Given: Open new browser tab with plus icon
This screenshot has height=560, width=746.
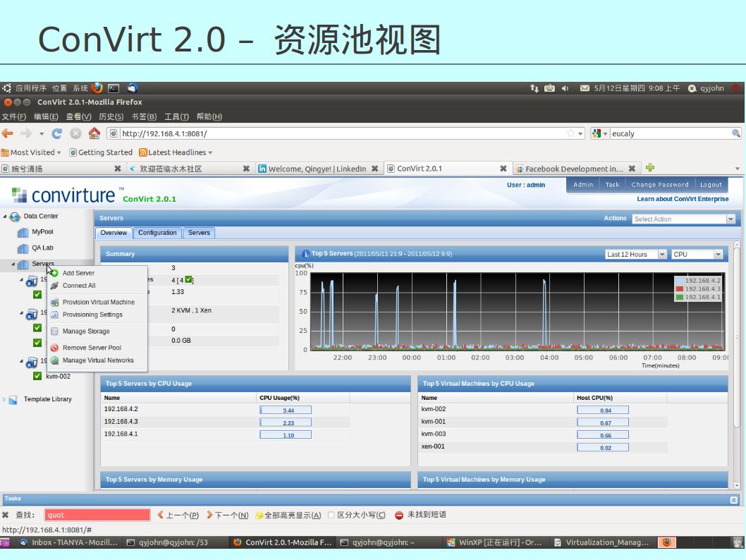Looking at the screenshot, I should point(650,168).
